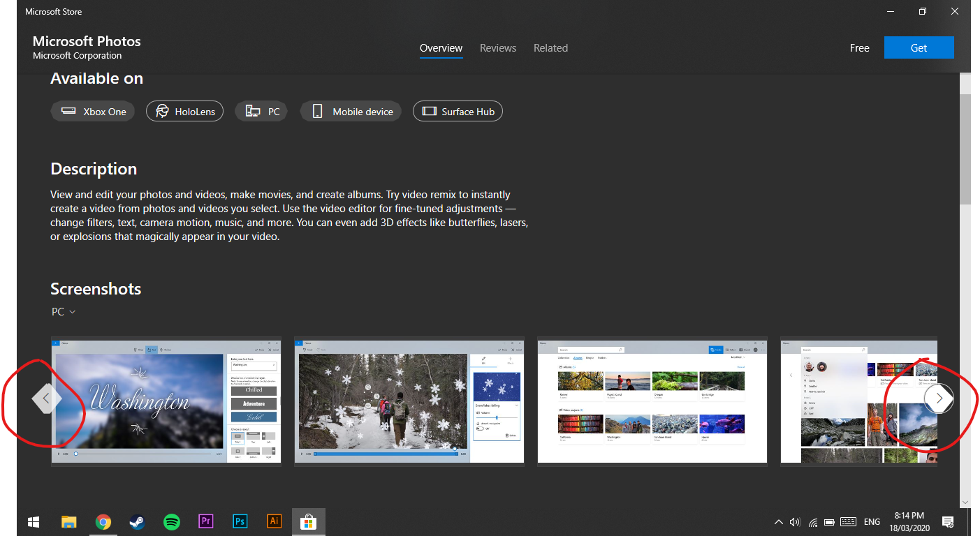
Task: Click the Available on heading
Action: [96, 79]
